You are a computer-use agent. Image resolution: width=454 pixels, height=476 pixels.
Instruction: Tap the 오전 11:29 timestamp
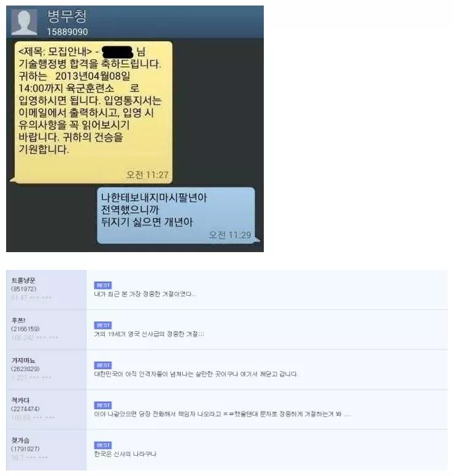point(230,235)
